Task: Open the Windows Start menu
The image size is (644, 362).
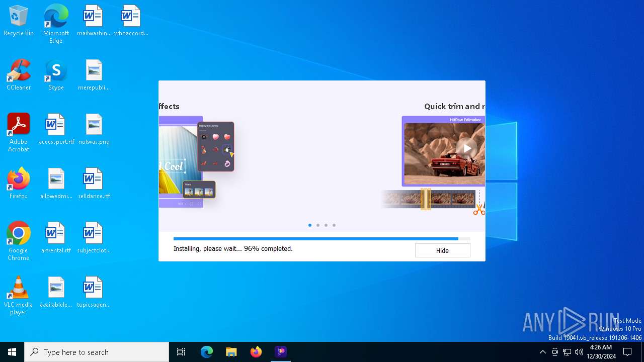Action: pyautogui.click(x=12, y=352)
